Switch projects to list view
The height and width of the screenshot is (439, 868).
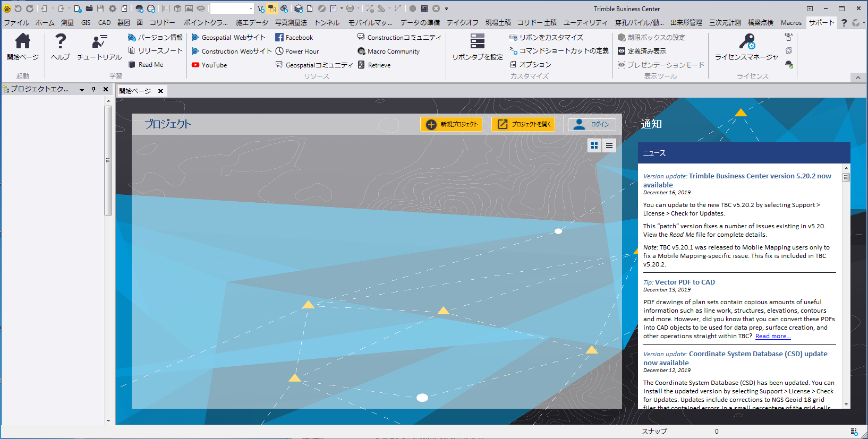609,145
